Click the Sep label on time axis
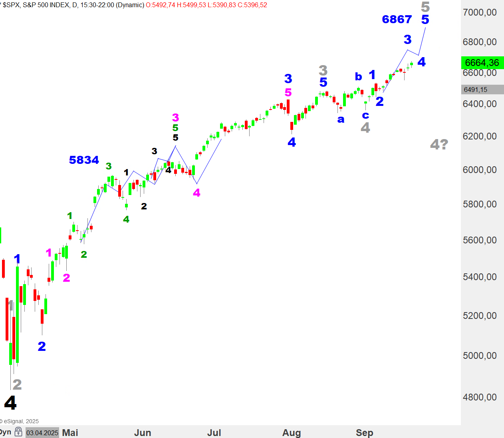 click(364, 433)
